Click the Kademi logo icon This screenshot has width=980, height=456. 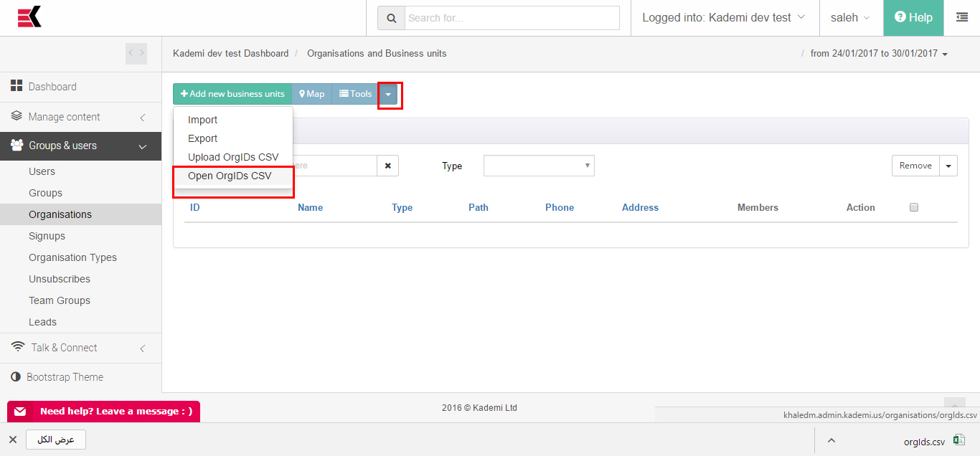click(x=30, y=16)
